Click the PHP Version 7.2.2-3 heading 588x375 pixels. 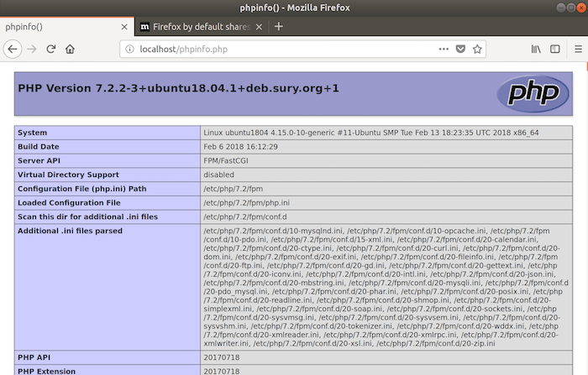178,88
